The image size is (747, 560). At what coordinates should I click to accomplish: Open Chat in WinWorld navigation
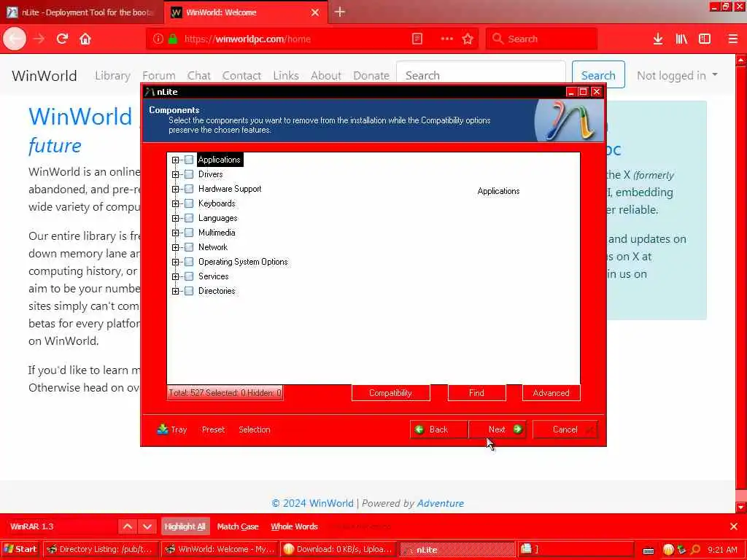click(x=198, y=76)
